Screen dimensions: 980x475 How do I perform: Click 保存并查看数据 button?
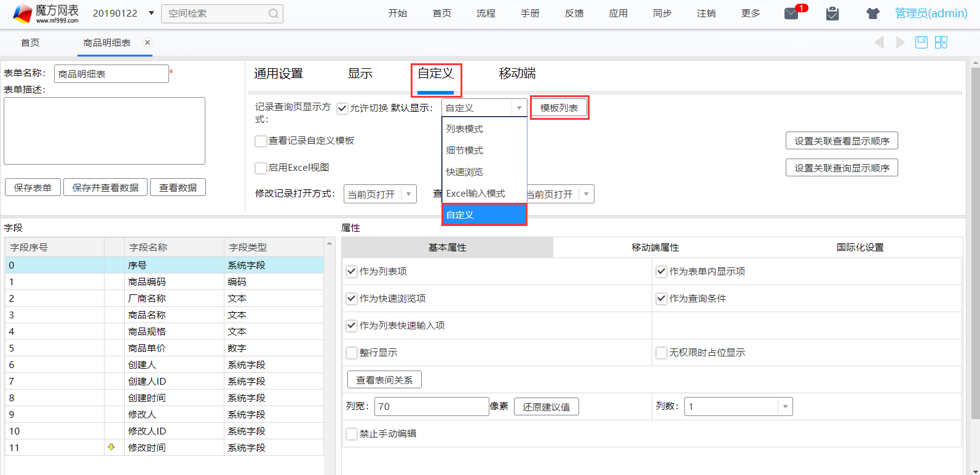click(x=105, y=187)
